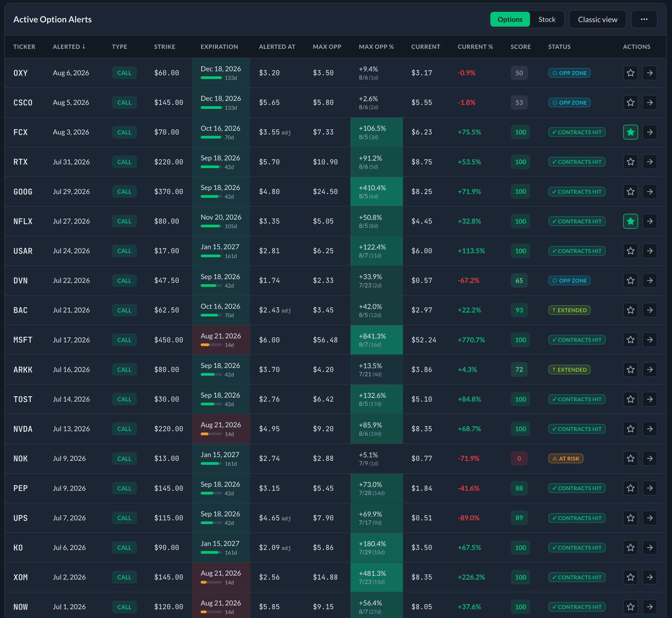Screen dimensions: 672x618
Task: Open UPS alert arrow
Action: [x=649, y=518]
